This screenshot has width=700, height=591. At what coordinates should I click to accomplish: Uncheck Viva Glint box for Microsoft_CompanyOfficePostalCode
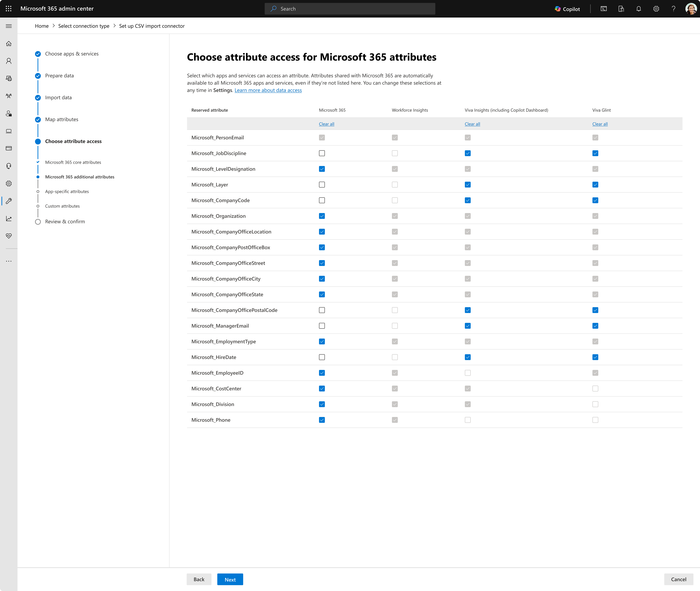coord(595,310)
